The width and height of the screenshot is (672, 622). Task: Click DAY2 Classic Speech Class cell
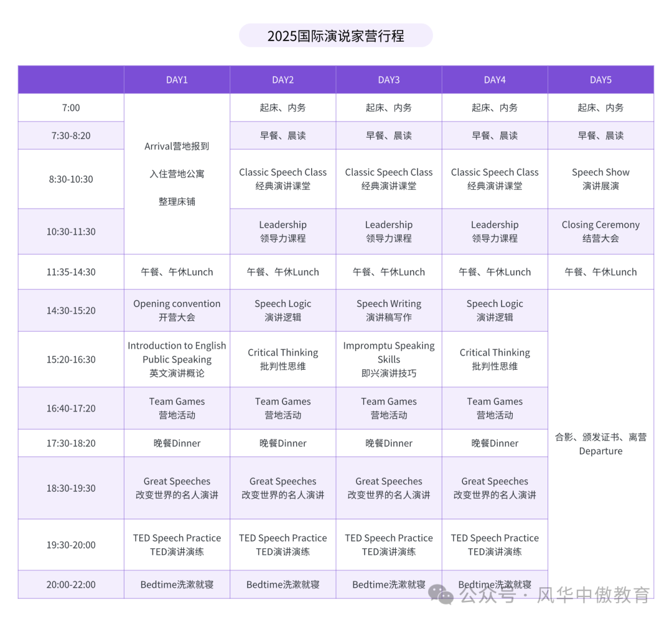(x=283, y=179)
